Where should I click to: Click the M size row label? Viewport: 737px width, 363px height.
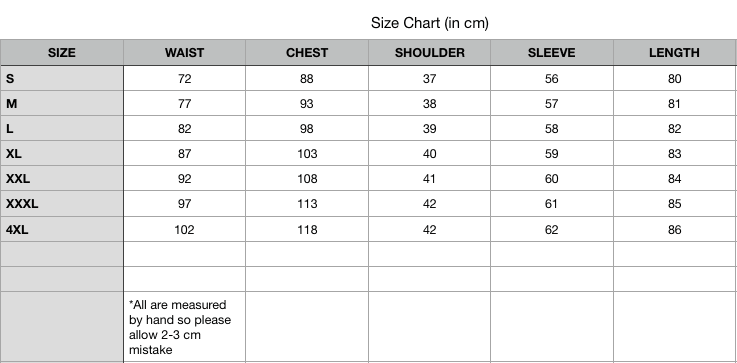click(x=62, y=103)
